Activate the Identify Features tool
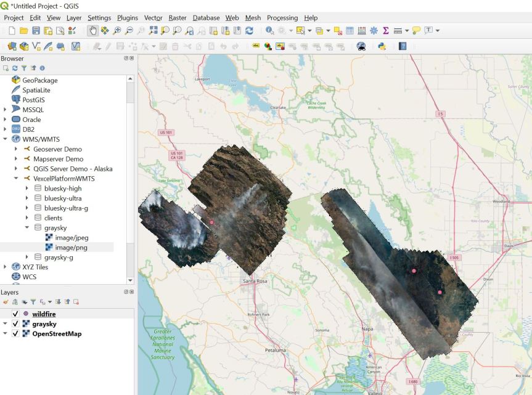532x395 pixels. (x=268, y=30)
